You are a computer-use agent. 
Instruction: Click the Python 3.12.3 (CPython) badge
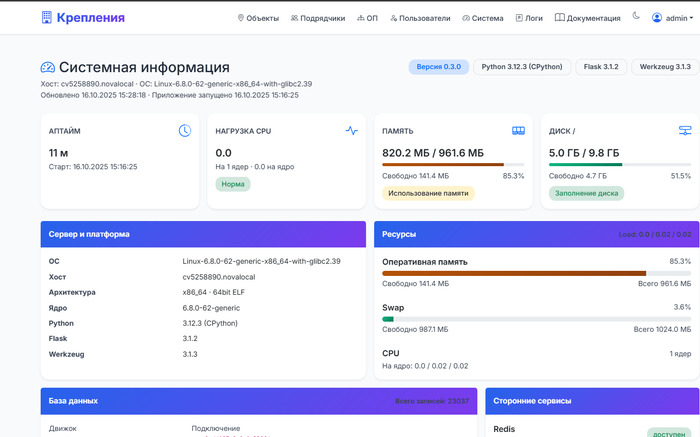click(520, 67)
